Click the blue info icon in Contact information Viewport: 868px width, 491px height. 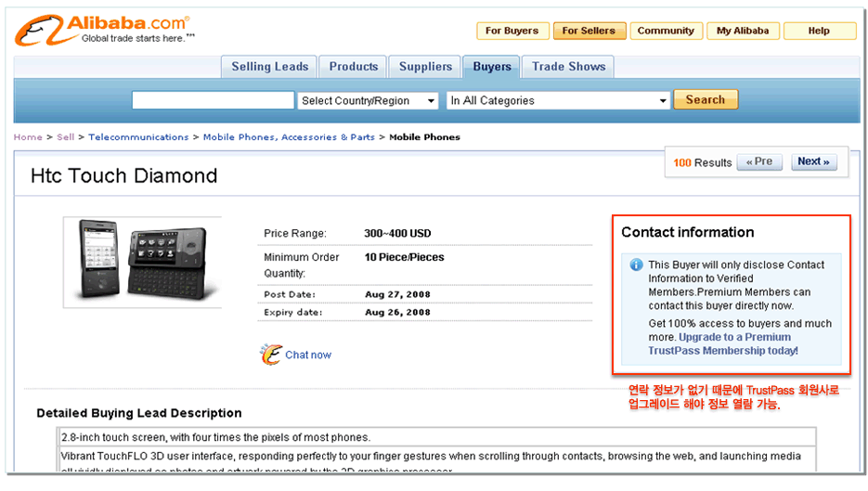click(x=637, y=265)
